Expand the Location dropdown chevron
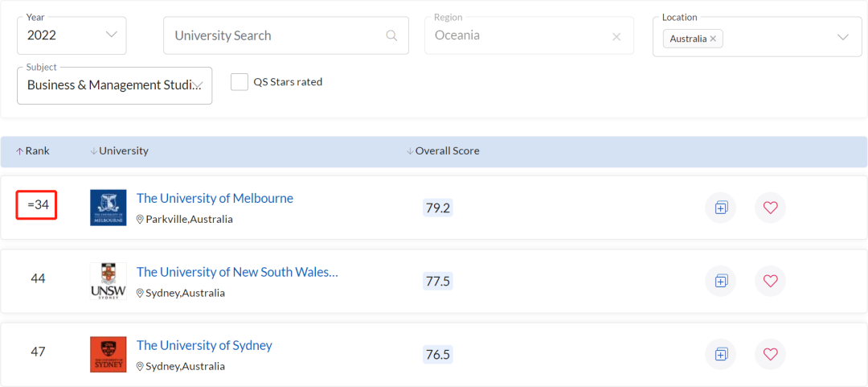This screenshot has height=387, width=868. click(x=843, y=38)
